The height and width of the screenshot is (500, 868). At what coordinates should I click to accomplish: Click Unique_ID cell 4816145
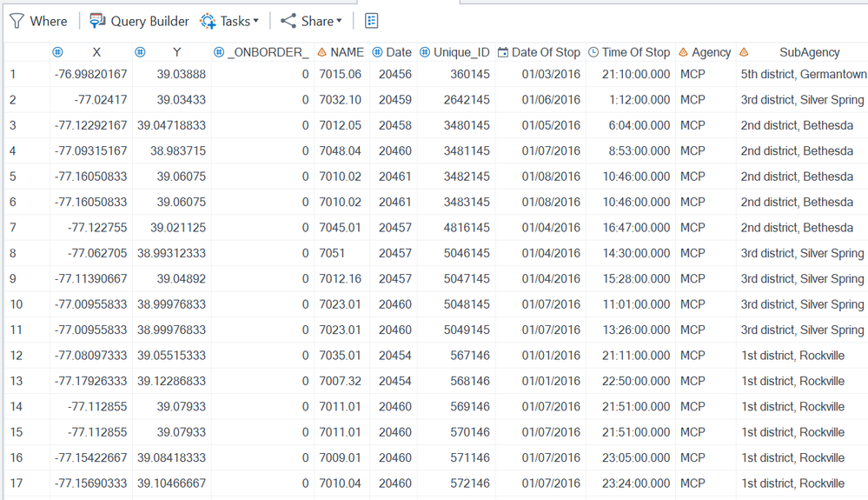[x=467, y=228]
